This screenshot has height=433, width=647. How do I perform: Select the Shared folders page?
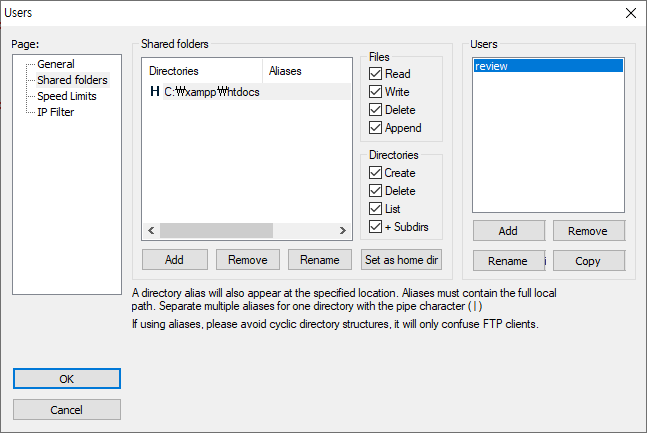click(73, 80)
